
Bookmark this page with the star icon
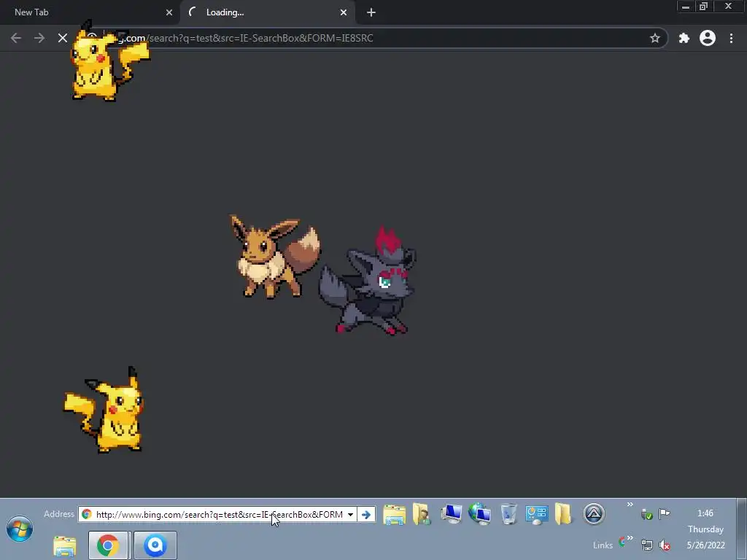[x=655, y=38]
